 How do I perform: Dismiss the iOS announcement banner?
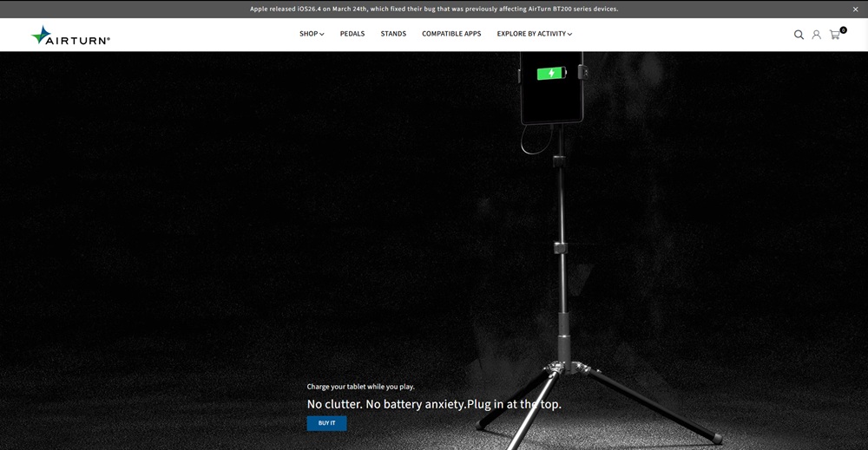tap(855, 9)
